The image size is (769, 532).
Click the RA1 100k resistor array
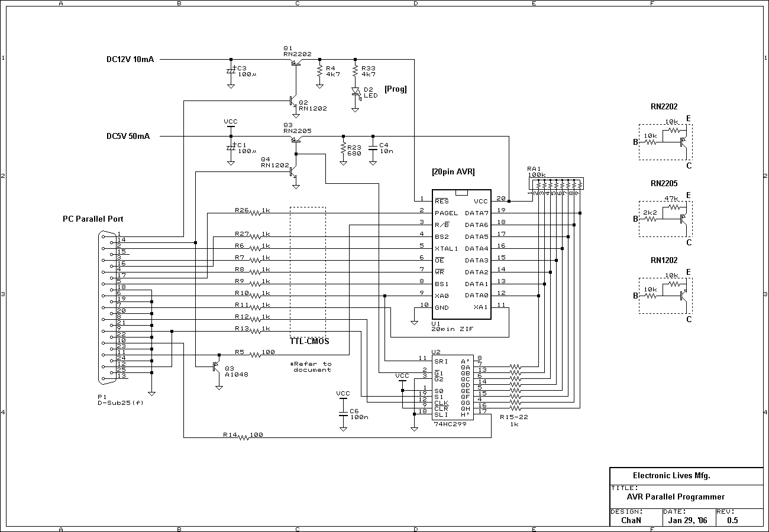click(556, 184)
